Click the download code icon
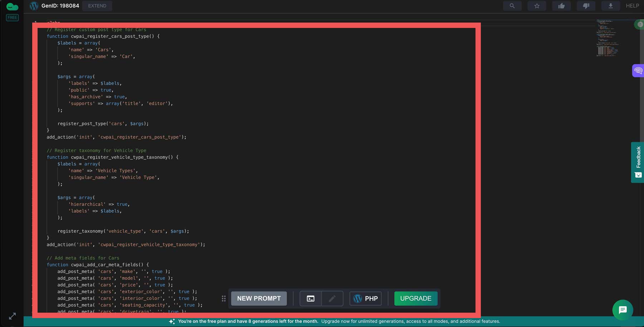644x327 pixels. pos(610,6)
